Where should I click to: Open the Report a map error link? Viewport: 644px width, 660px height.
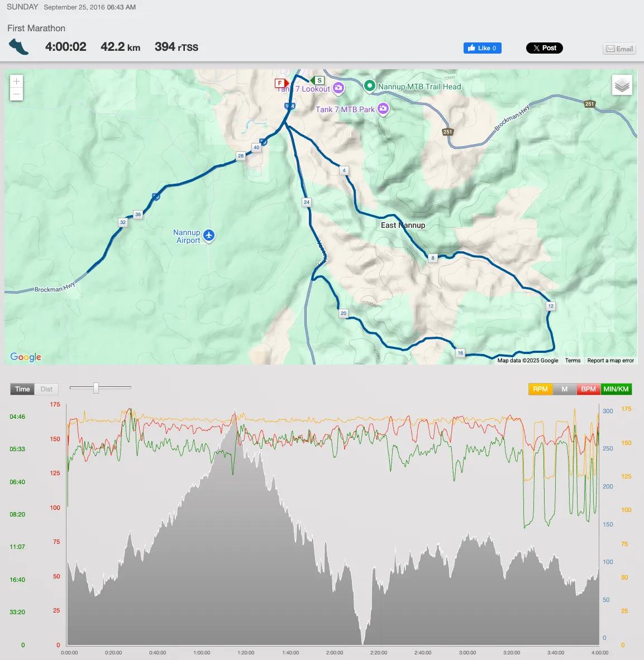610,361
